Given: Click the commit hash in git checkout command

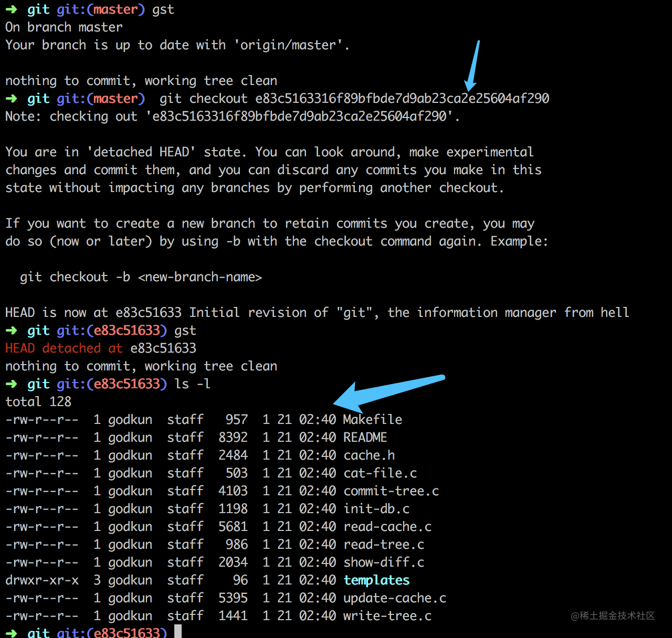Looking at the screenshot, I should [x=402, y=98].
